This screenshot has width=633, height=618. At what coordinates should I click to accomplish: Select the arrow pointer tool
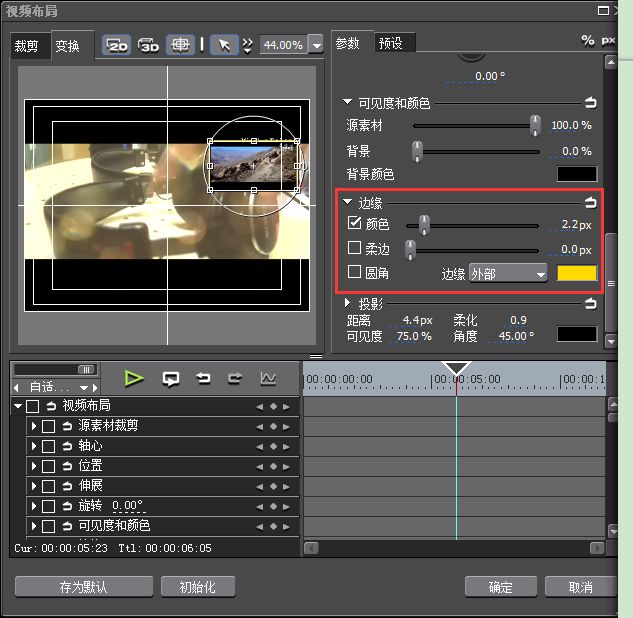223,45
